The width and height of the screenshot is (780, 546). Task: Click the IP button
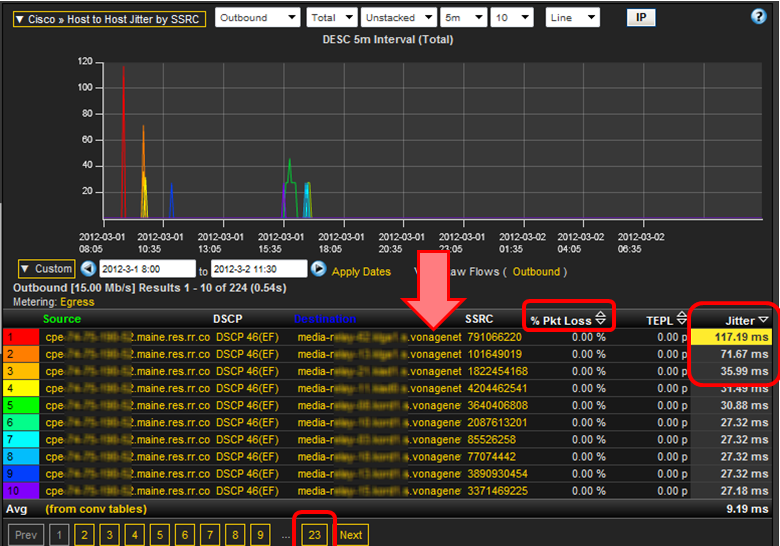tap(640, 18)
